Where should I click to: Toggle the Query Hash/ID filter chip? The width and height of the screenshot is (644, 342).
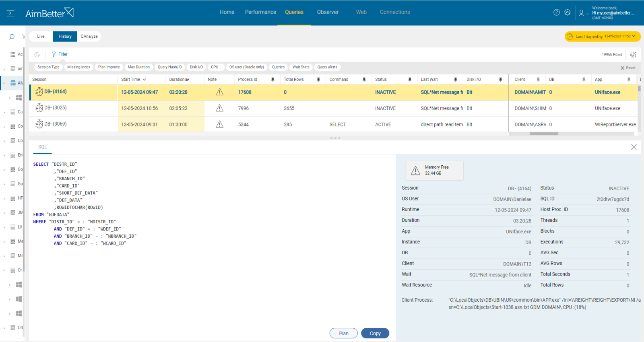click(170, 67)
